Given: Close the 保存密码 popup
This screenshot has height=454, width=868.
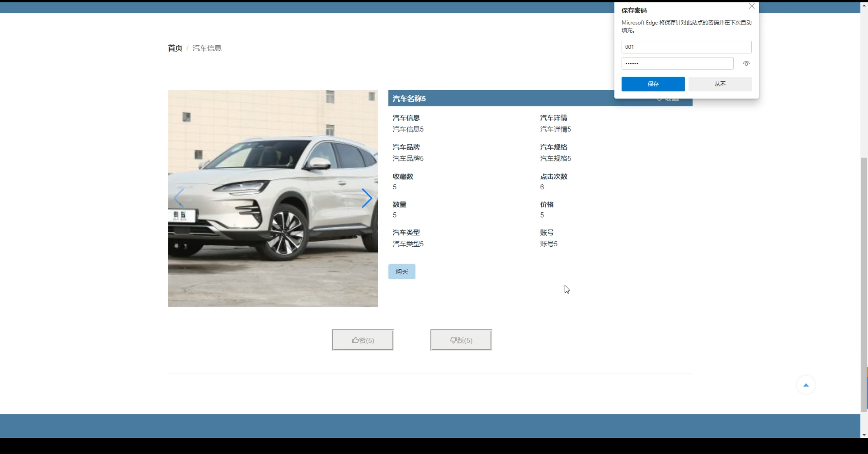Looking at the screenshot, I should (x=751, y=6).
